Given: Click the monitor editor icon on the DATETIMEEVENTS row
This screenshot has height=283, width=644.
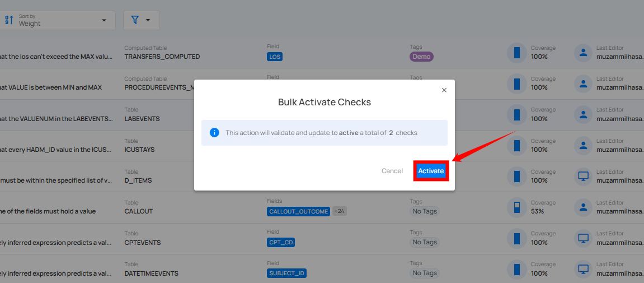Looking at the screenshot, I should point(583,270).
